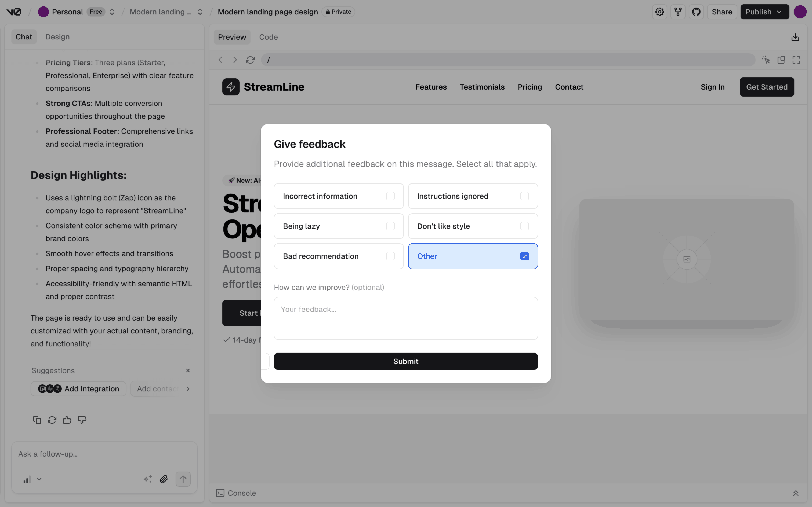Submit the feedback form

(406, 362)
